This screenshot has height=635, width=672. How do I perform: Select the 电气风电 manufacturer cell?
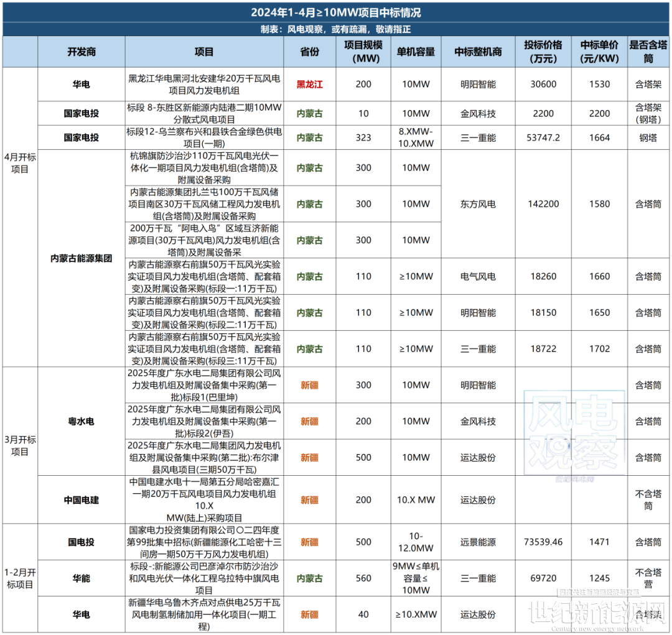tap(478, 276)
